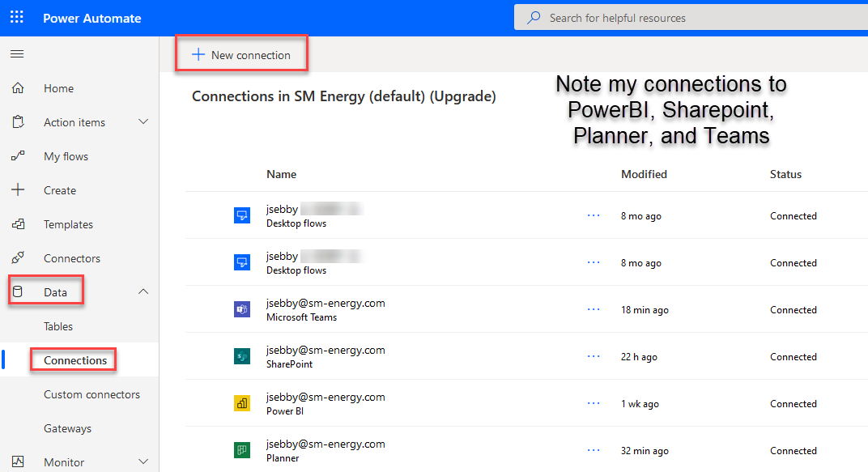868x472 pixels.
Task: Open the Microsoft 365 app launcher waffle
Action: 16,16
